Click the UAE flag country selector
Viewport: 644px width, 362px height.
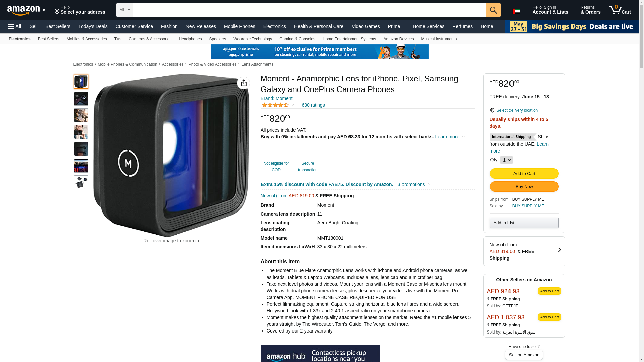(x=516, y=11)
